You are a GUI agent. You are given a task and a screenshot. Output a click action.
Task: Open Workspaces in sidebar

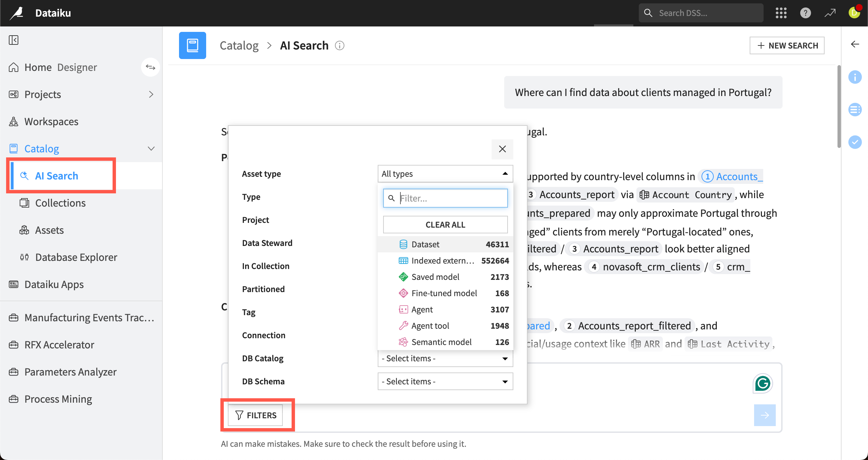[81, 121]
